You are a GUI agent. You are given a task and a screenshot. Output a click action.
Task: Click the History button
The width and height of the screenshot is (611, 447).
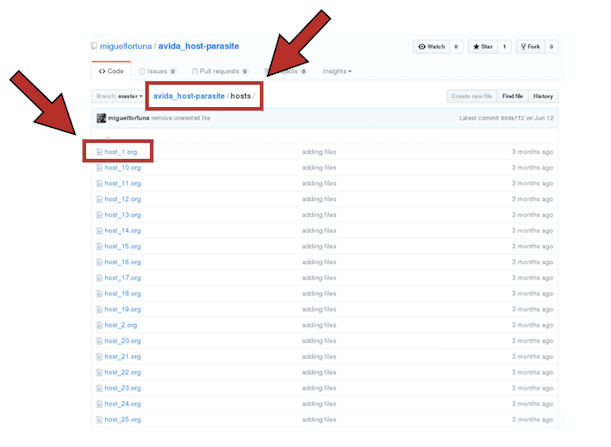[x=543, y=96]
